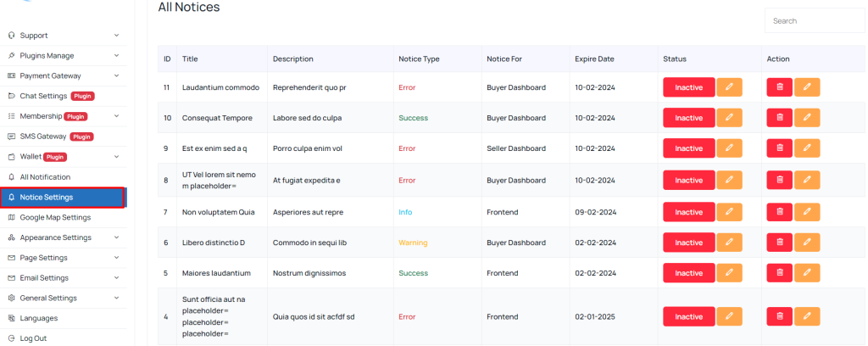Image resolution: width=868 pixels, height=346 pixels.
Task: Expand General Settings chevron
Action: (x=116, y=298)
